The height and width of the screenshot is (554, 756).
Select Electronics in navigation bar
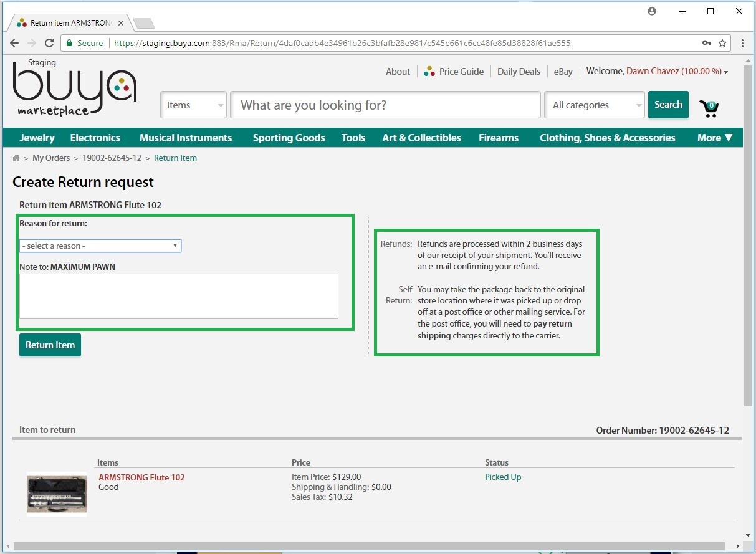point(95,138)
